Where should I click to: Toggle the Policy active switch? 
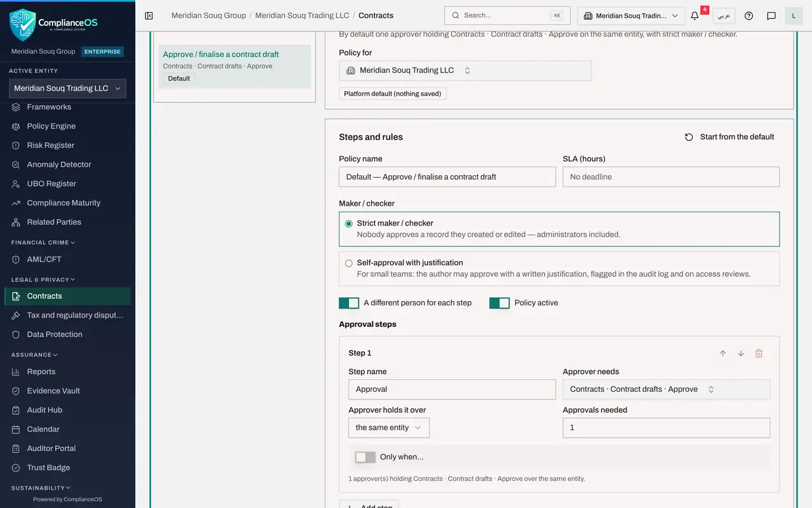[x=499, y=303]
